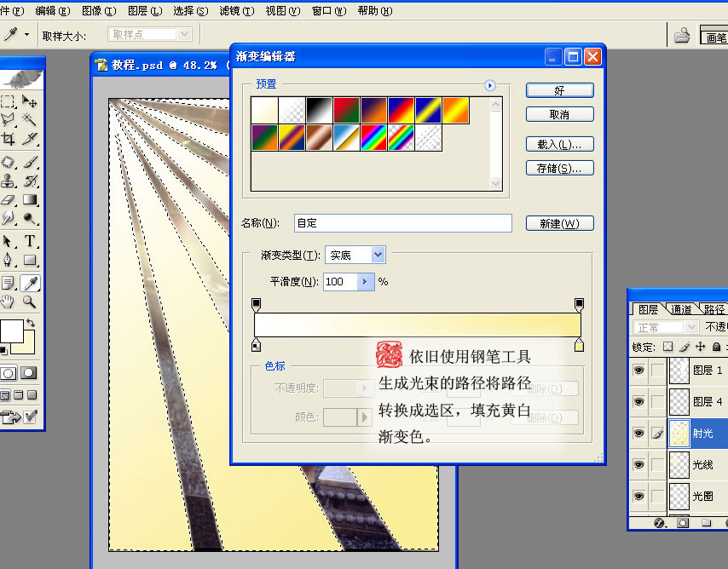Toggle lock transparent pixels
The image size is (728, 569).
click(667, 347)
